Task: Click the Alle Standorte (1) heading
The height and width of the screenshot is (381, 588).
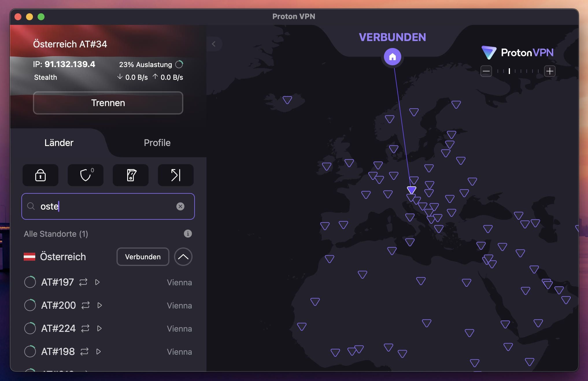Action: click(x=56, y=234)
